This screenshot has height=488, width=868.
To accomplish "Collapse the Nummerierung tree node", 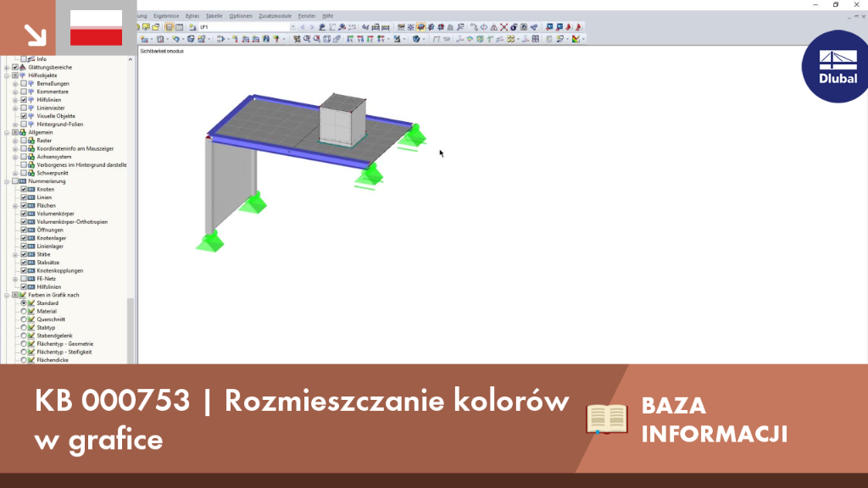I will 7,181.
